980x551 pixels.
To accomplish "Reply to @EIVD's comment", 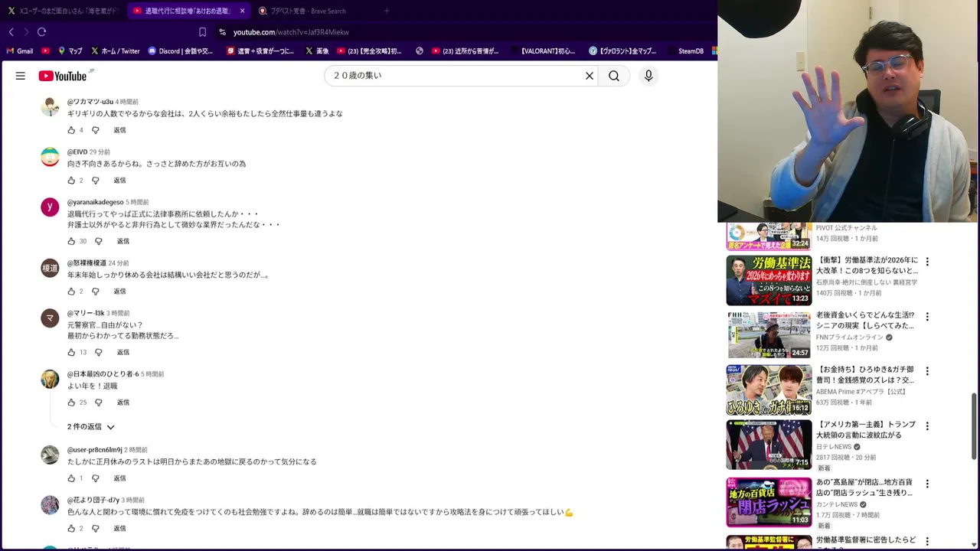I will 119,181.
